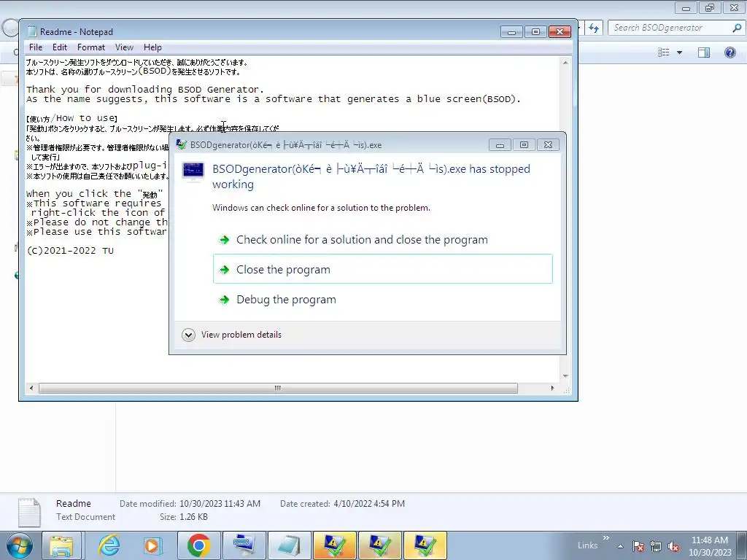The width and height of the screenshot is (747, 560).
Task: Click the Explorer refresh arrows button
Action: 593,28
